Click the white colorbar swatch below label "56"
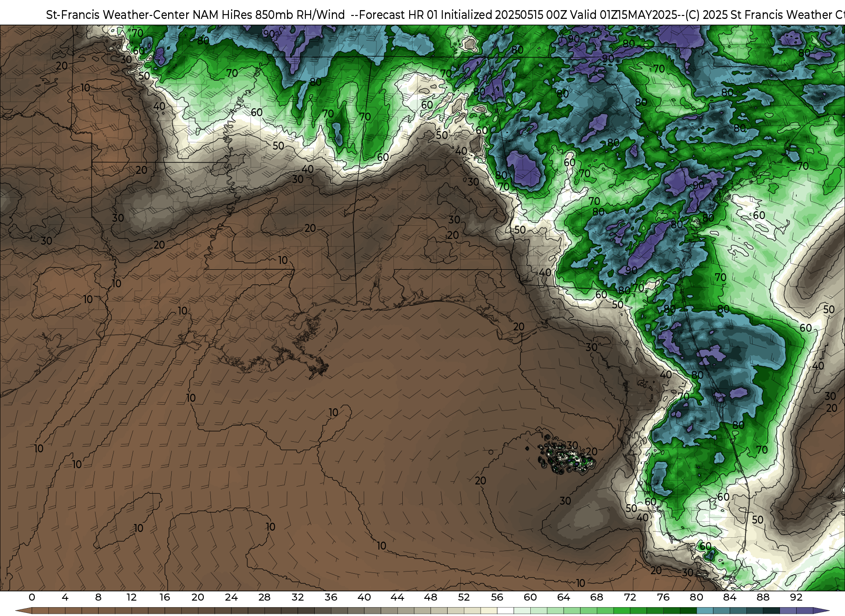 [x=505, y=611]
